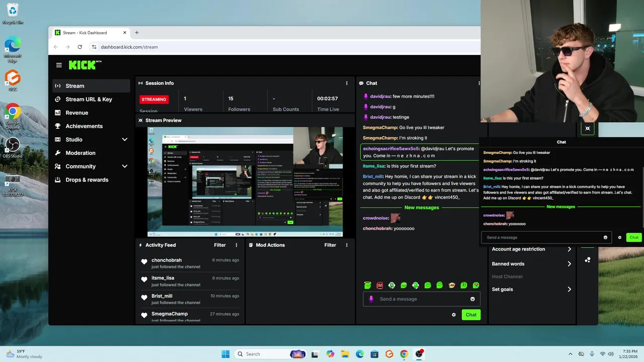Select the green emote with headphones
The width and height of the screenshot is (644, 362).
pos(416,285)
